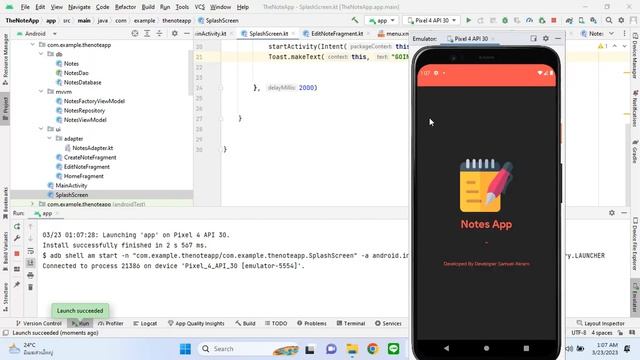Click the Windows taskbar Search box
This screenshot has width=640, height=360.
coord(249,349)
